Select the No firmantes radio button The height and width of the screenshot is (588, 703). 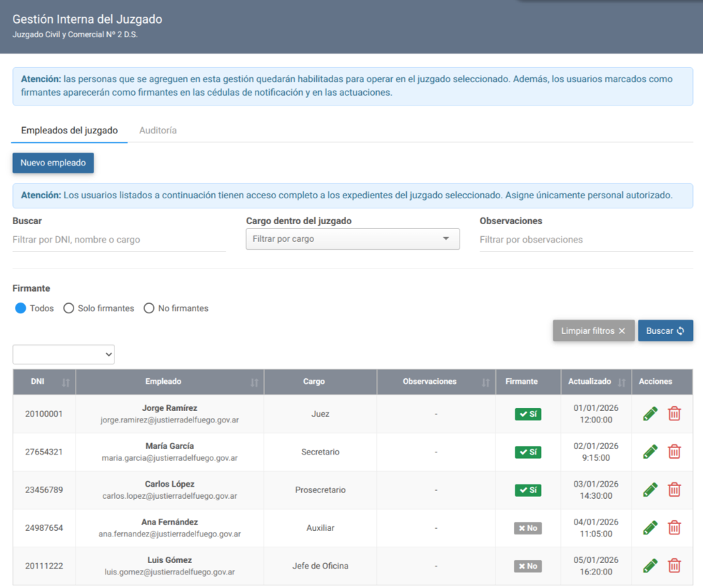[149, 308]
